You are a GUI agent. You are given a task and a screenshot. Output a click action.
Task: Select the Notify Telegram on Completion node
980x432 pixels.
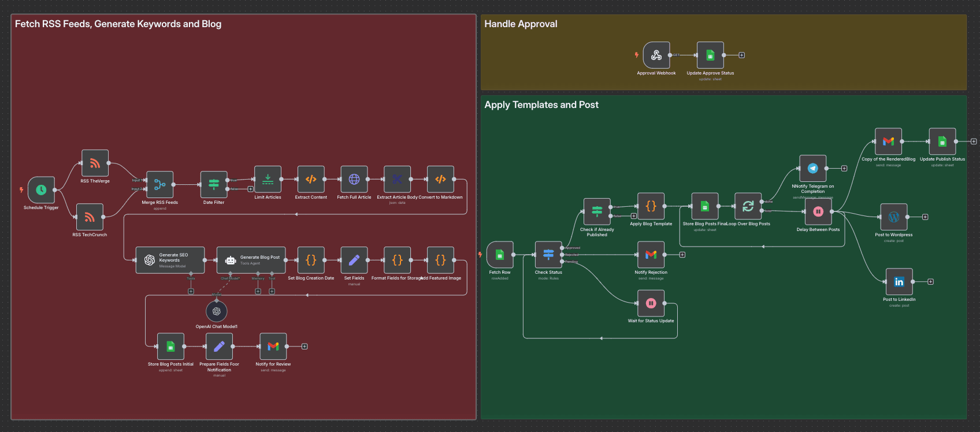pyautogui.click(x=813, y=169)
